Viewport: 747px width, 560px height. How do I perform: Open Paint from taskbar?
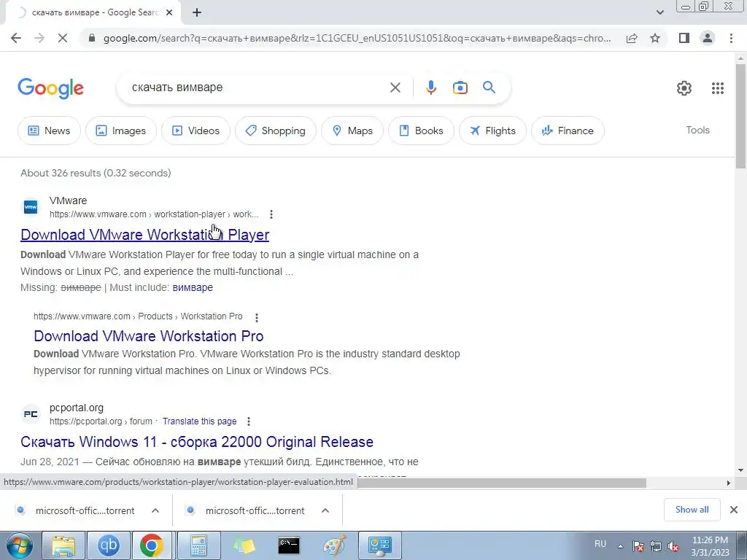[334, 545]
